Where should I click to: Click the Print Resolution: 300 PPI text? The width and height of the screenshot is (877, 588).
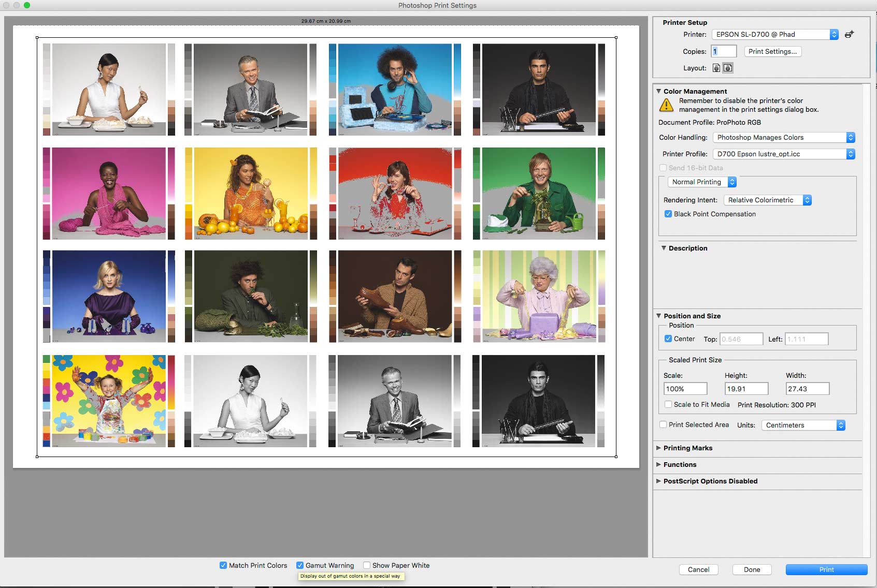click(x=777, y=405)
